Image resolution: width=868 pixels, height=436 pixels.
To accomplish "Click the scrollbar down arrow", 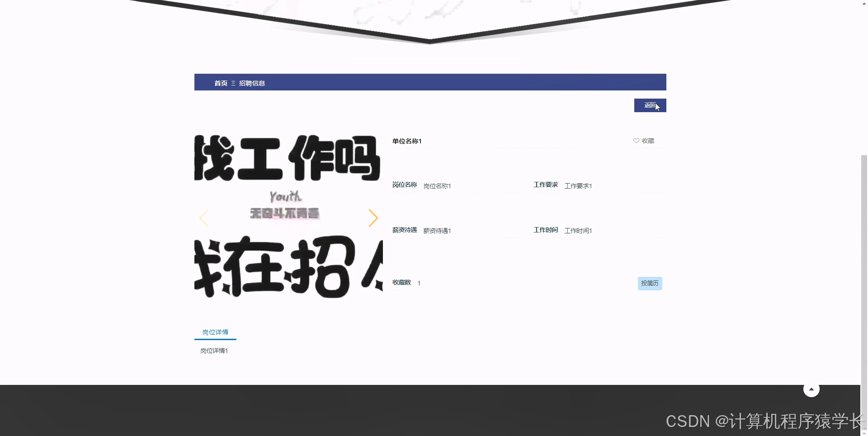I will [x=863, y=432].
